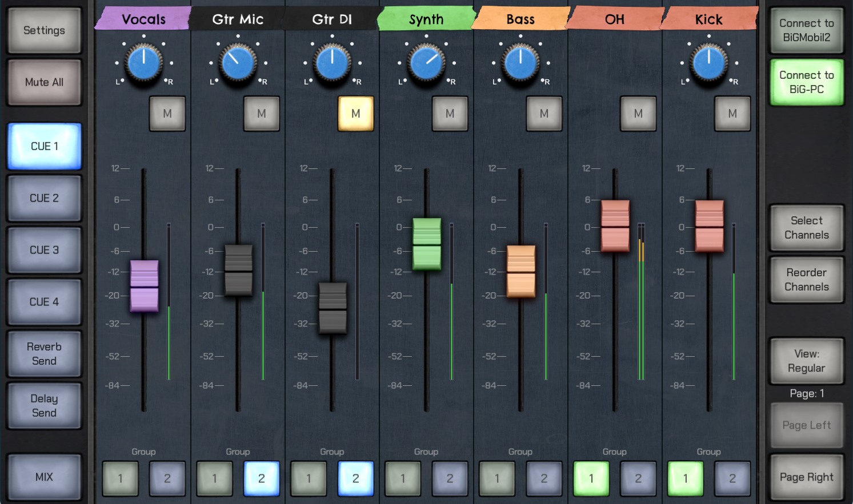853x504 pixels.
Task: Click the Synth channel pan knob
Action: click(x=426, y=63)
